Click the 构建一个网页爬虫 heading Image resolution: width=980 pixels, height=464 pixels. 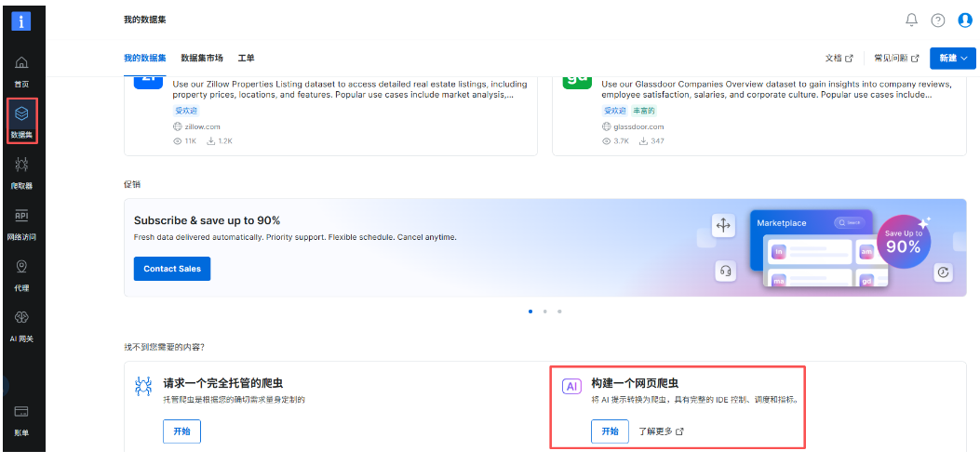[635, 383]
